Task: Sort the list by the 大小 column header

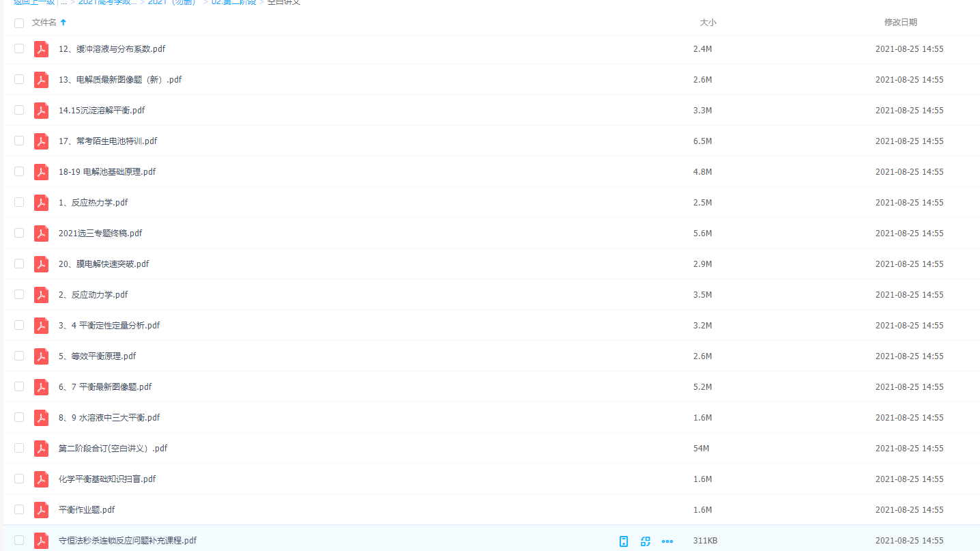Action: (x=708, y=23)
